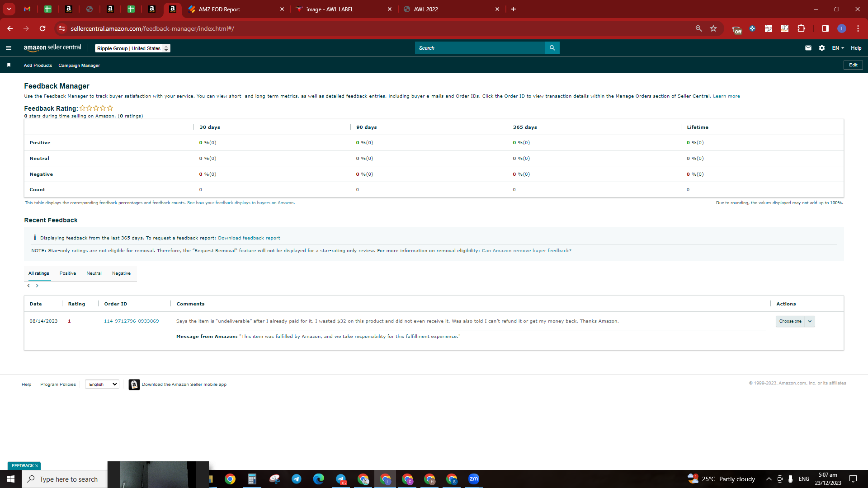Click the Windows taskbar search box
The image size is (868, 488).
pos(65,479)
